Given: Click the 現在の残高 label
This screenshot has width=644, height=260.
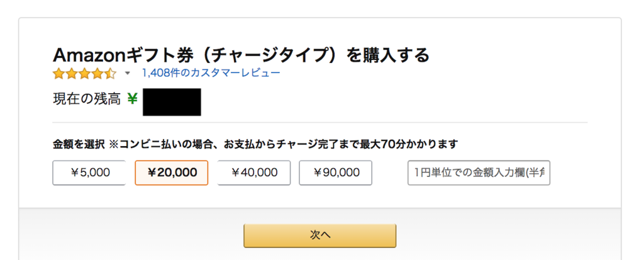Looking at the screenshot, I should 86,99.
